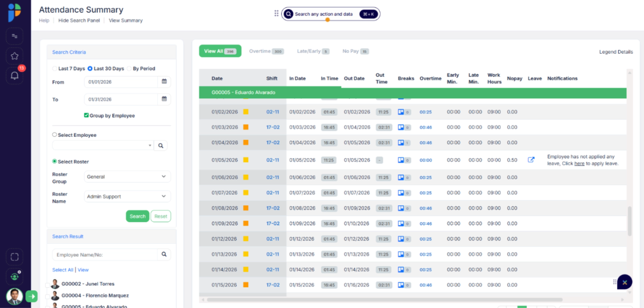Viewport: 644px width, 308px height.
Task: Open shift 17-02 link for 01/03/2026
Action: pyautogui.click(x=273, y=127)
